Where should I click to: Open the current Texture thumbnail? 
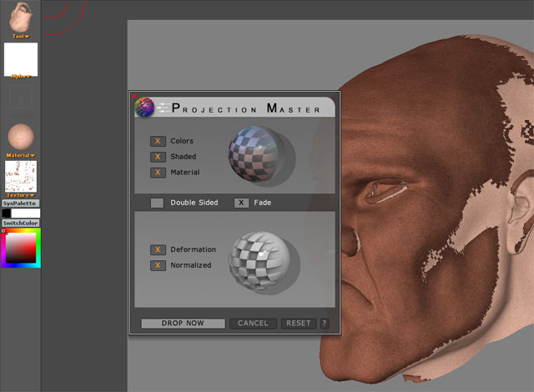pyautogui.click(x=21, y=177)
